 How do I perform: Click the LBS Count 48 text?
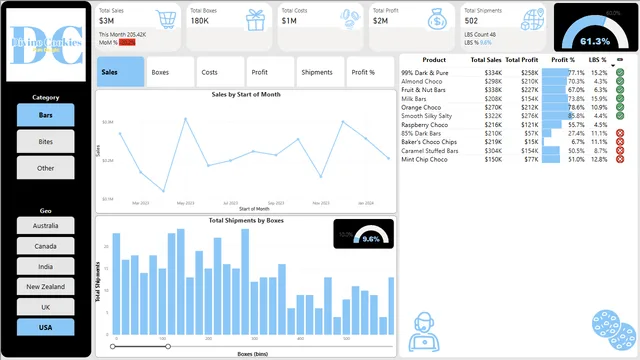480,34
